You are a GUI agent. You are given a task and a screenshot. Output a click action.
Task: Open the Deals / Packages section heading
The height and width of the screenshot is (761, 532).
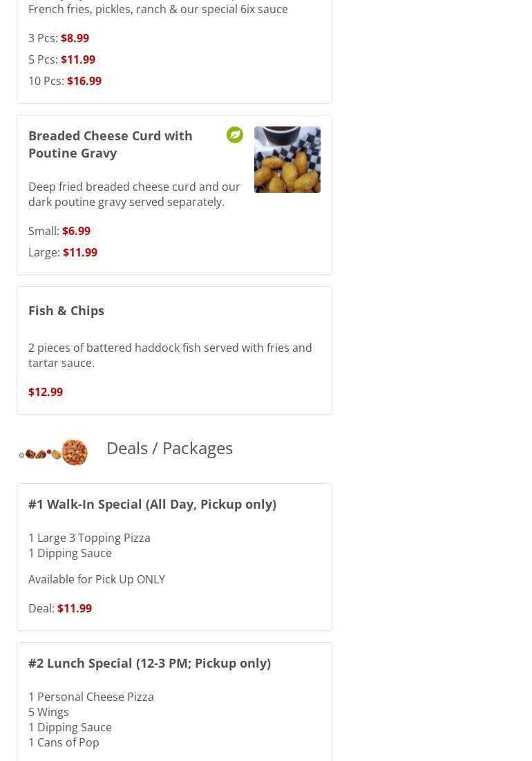(169, 448)
